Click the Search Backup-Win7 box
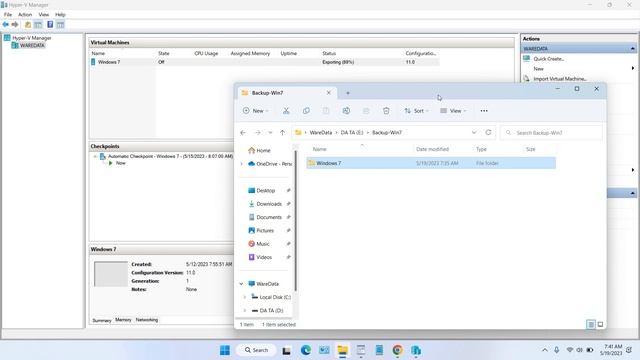This screenshot has height=360, width=640. click(551, 133)
